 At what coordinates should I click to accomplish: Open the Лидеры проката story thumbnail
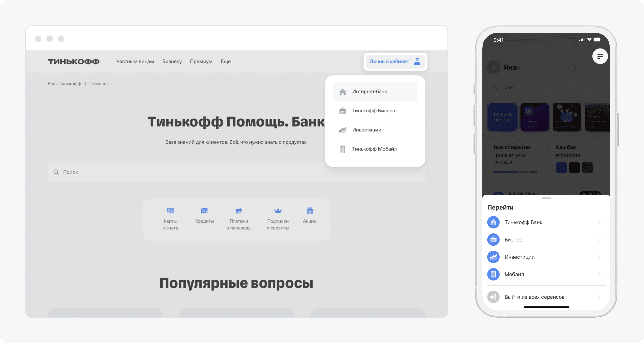534,117
